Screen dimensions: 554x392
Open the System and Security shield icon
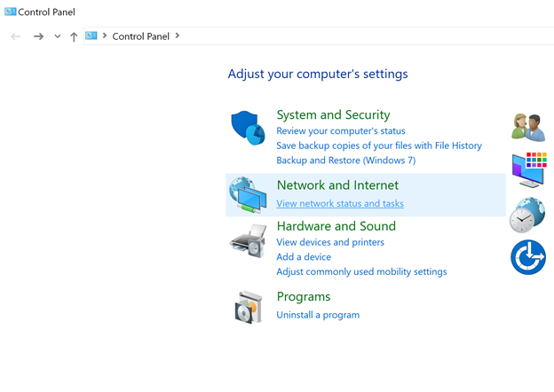tap(248, 128)
